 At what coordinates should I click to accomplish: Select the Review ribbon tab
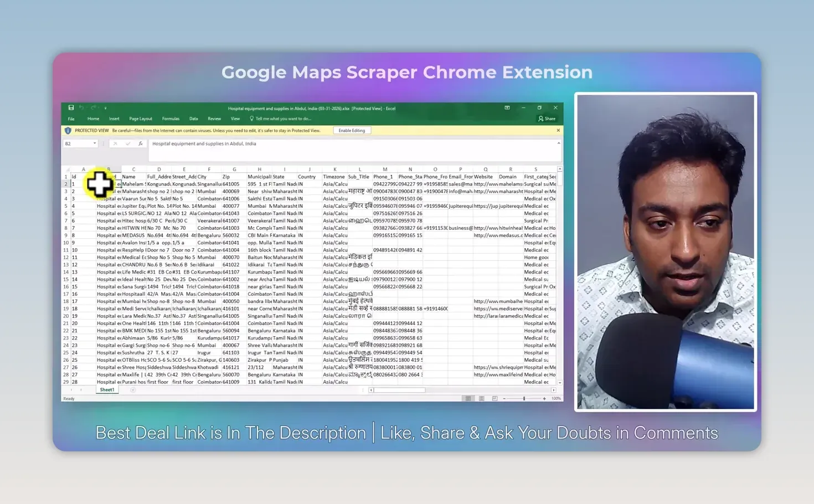(214, 119)
